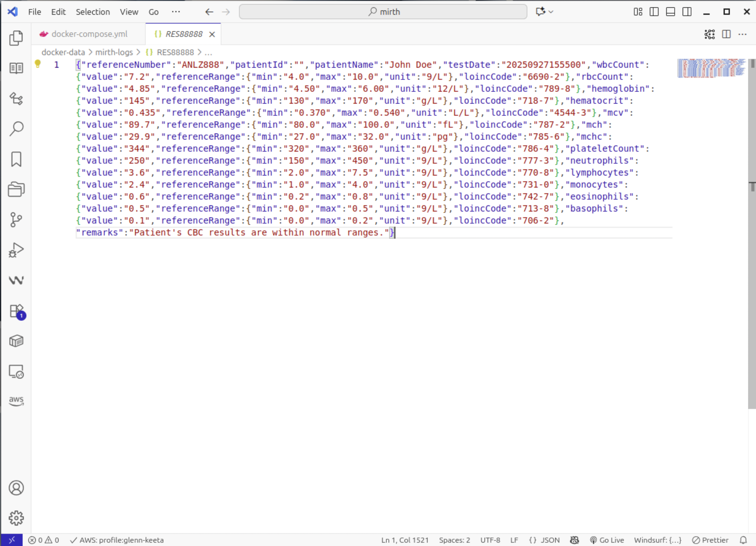Open the Selection menu
This screenshot has height=546, width=756.
(x=93, y=12)
